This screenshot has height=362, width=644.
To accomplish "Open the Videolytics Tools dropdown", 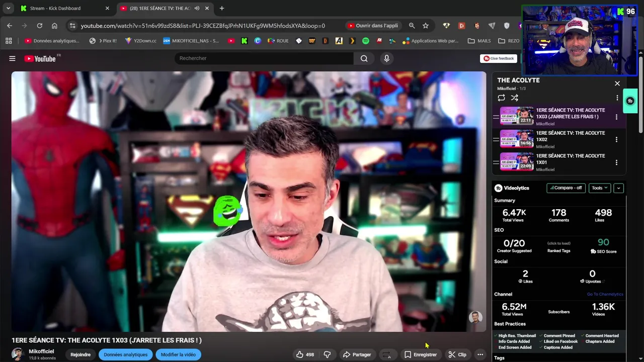I will click(x=599, y=188).
